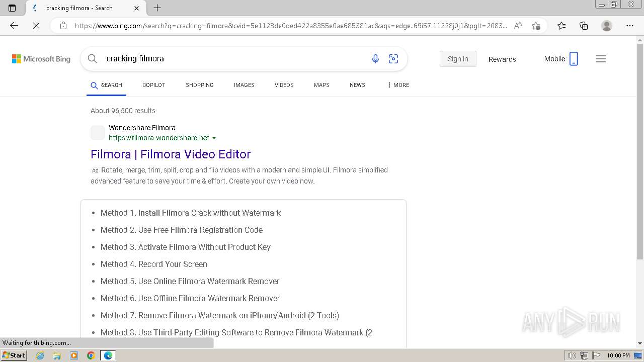Click the Mobile phone icon
Screen dimensions: 644x362
574,59
